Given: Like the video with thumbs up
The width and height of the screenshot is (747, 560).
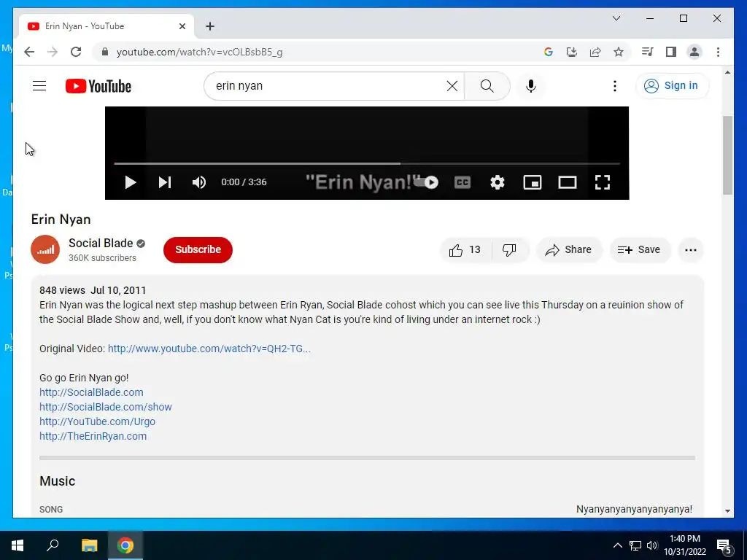Looking at the screenshot, I should click(465, 249).
